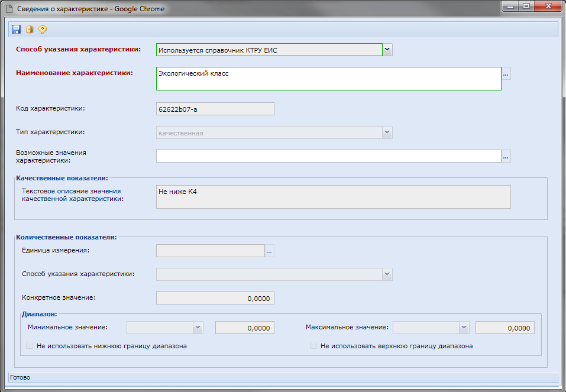This screenshot has width=566, height=392.
Task: Open help via the question mark icon
Action: point(43,30)
